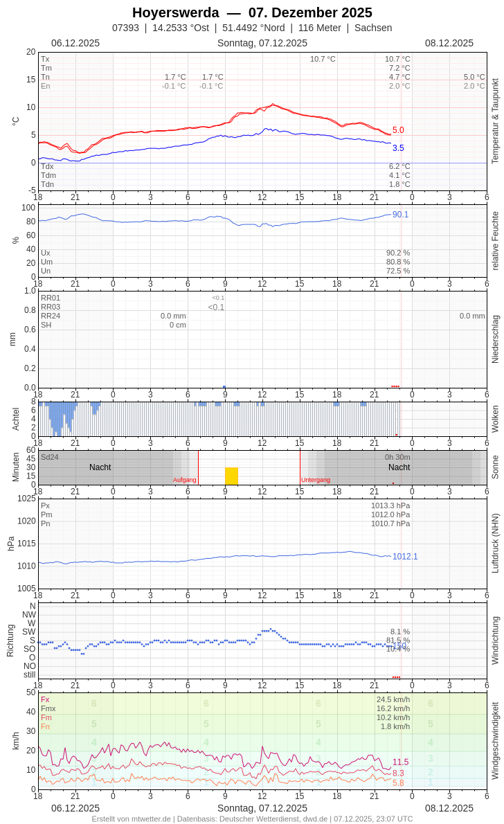Click the red current temperature value "5.0"

point(398,130)
